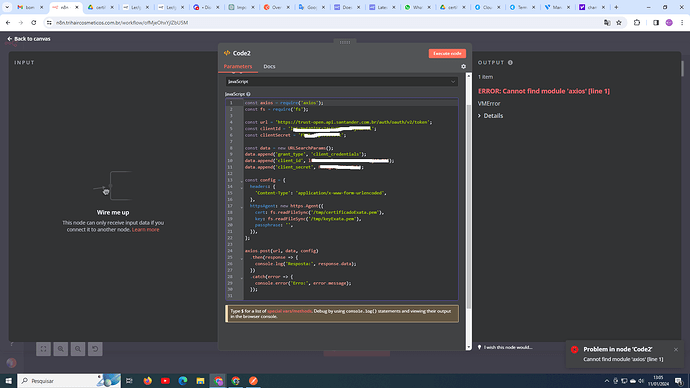
Task: Click the JavaScript field help icon
Action: pos(249,94)
